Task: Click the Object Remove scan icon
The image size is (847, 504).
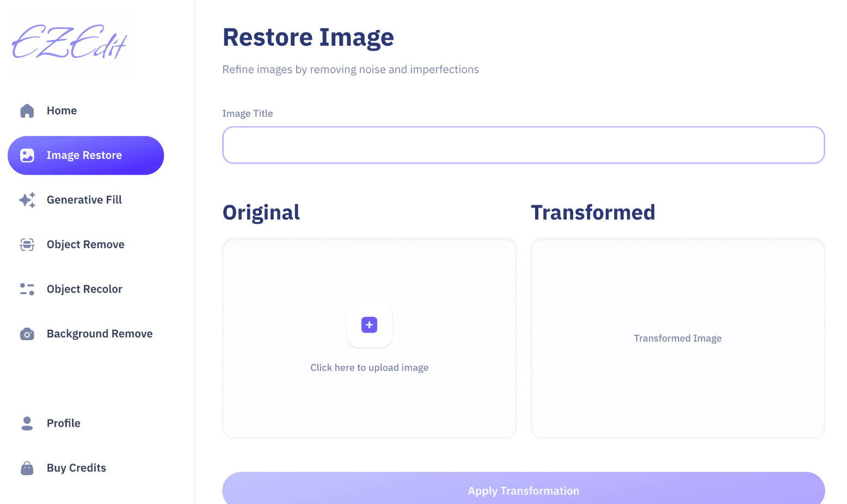Action: pyautogui.click(x=27, y=245)
